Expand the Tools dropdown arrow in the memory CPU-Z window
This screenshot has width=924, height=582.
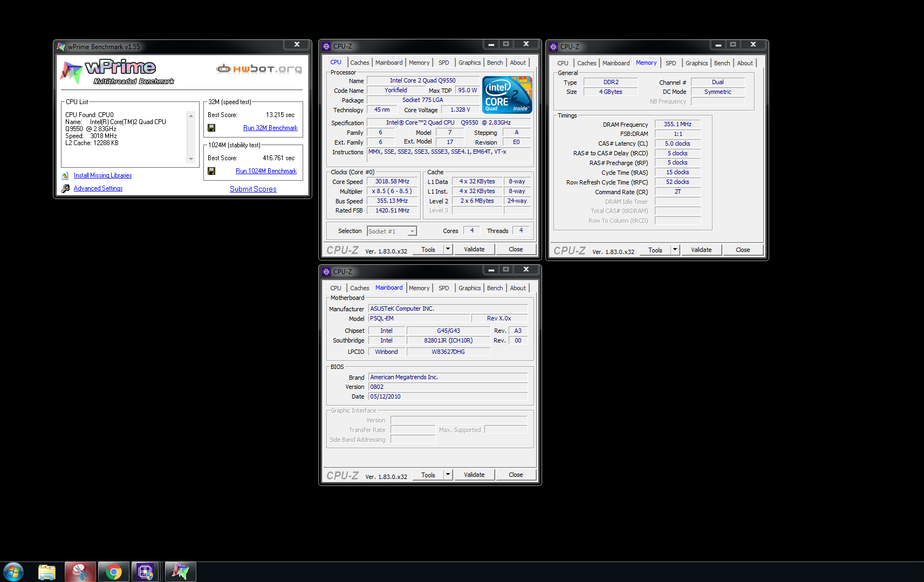[x=674, y=250]
